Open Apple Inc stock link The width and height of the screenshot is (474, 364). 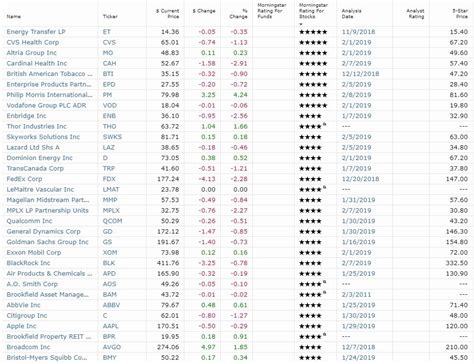(x=21, y=326)
